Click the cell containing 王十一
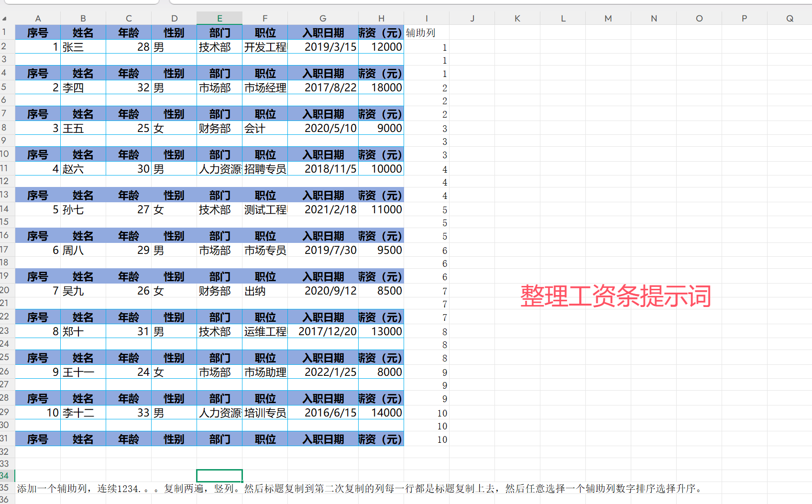Viewport: 812px width, 504px height. pos(83,372)
